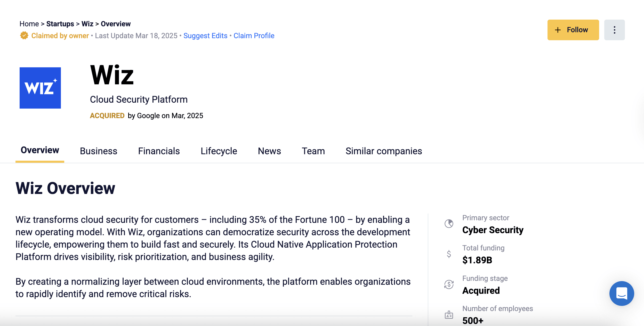Click the Number of employees badge icon
Image resolution: width=644 pixels, height=326 pixels.
tap(449, 315)
